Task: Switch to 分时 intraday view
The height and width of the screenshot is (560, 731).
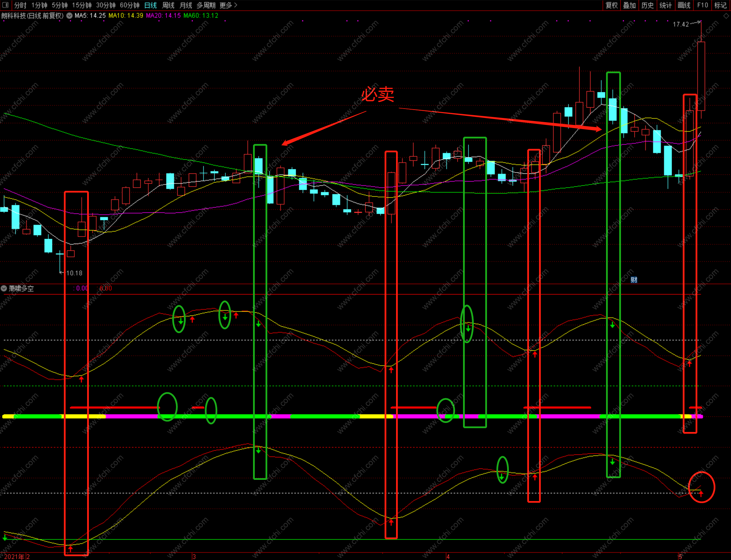Action: (20, 5)
